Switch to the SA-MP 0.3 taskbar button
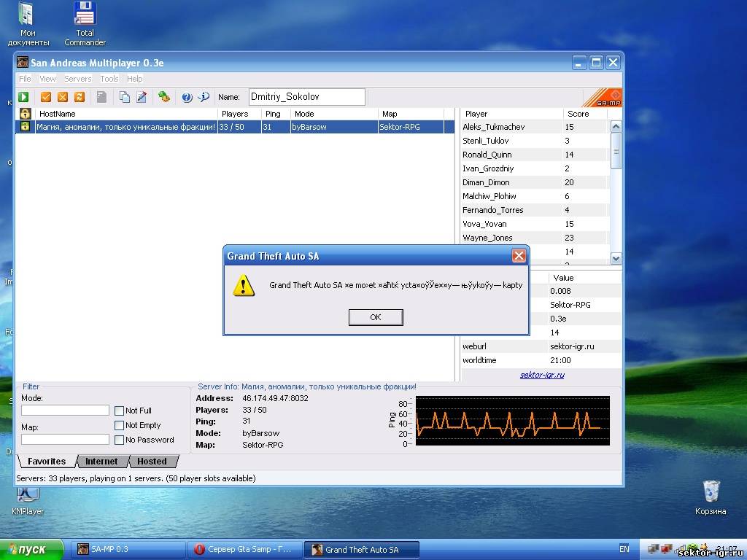The image size is (747, 560). tap(128, 550)
